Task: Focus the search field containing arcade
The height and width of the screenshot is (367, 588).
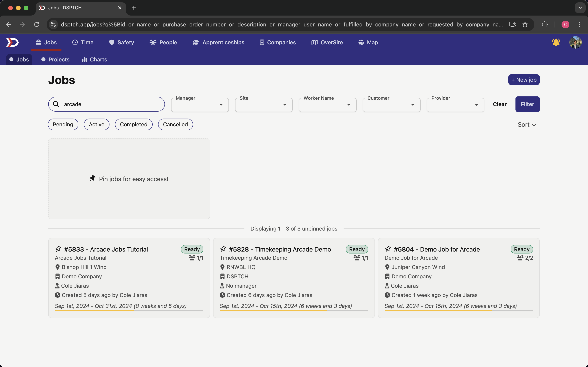Action: tap(106, 104)
